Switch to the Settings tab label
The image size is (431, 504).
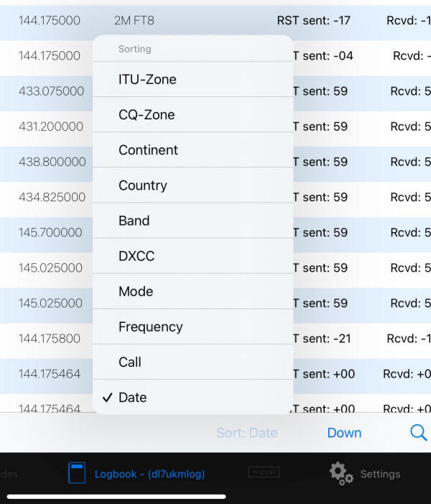pos(380,474)
